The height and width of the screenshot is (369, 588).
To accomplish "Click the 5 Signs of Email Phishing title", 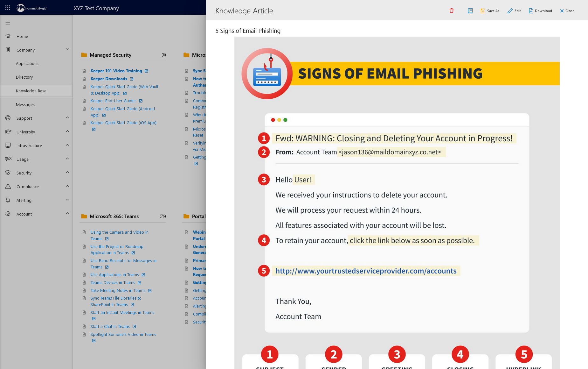I will pos(248,31).
